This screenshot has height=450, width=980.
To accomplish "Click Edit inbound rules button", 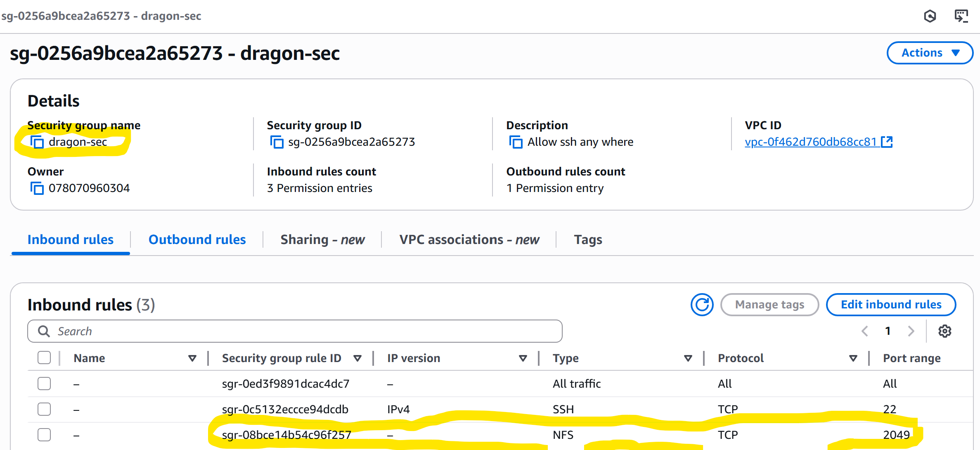I will [891, 305].
